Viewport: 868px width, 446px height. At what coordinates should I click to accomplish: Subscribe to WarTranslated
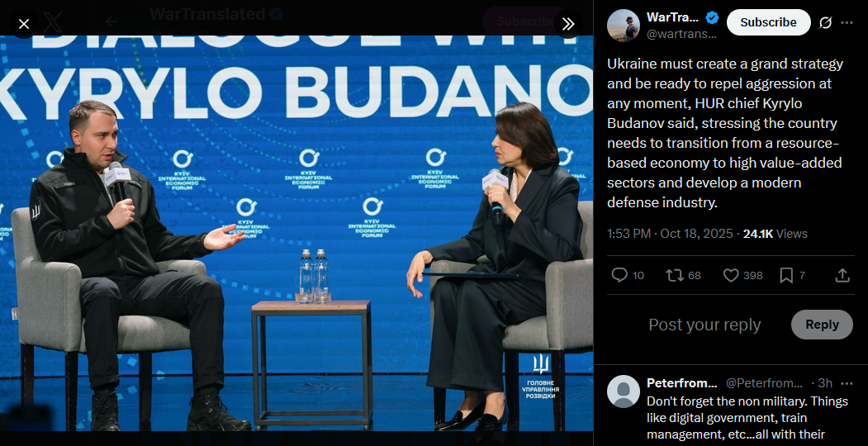click(x=768, y=22)
